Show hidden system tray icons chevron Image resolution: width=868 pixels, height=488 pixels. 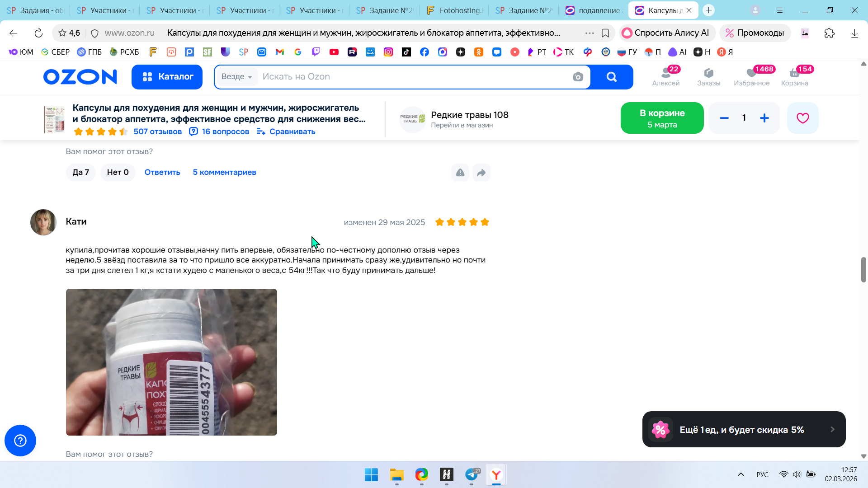741,474
